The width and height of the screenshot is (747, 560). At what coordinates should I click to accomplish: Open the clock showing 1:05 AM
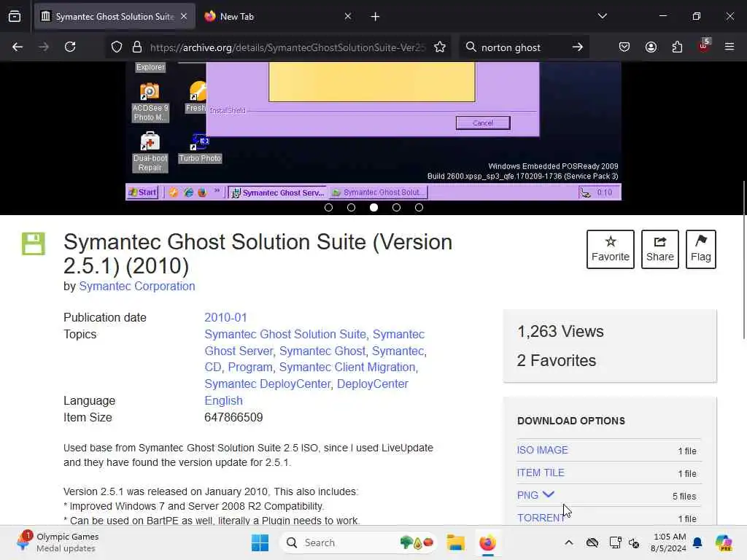point(670,542)
